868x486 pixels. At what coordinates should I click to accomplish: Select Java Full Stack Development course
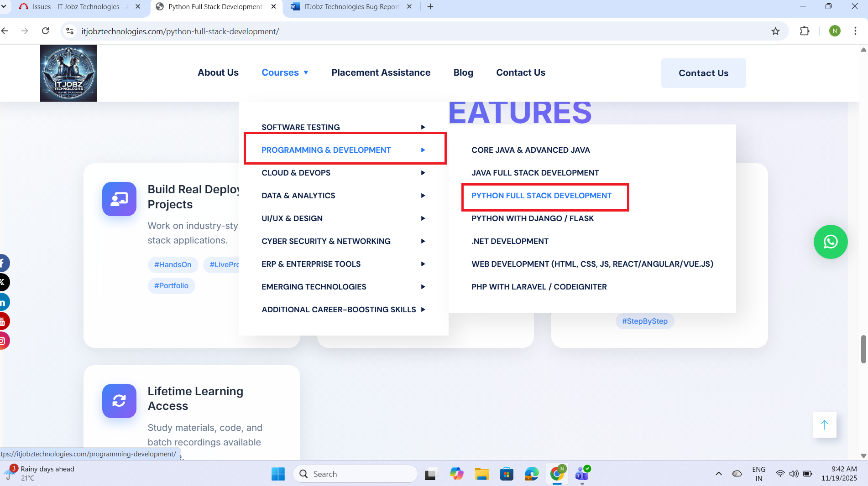click(x=535, y=173)
